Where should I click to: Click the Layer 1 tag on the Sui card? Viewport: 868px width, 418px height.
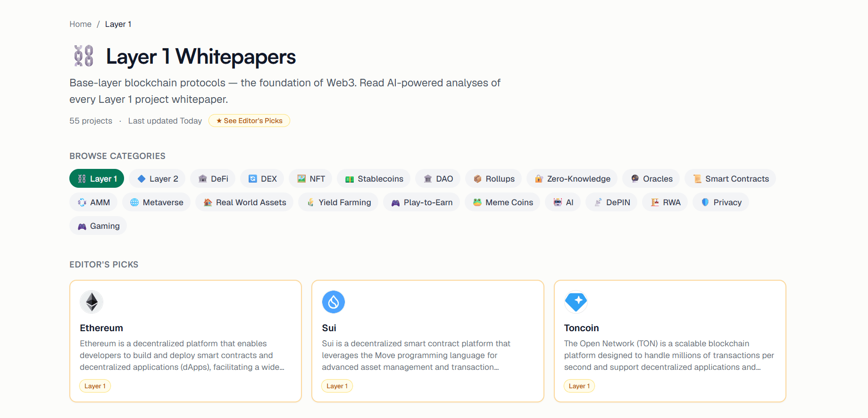337,386
